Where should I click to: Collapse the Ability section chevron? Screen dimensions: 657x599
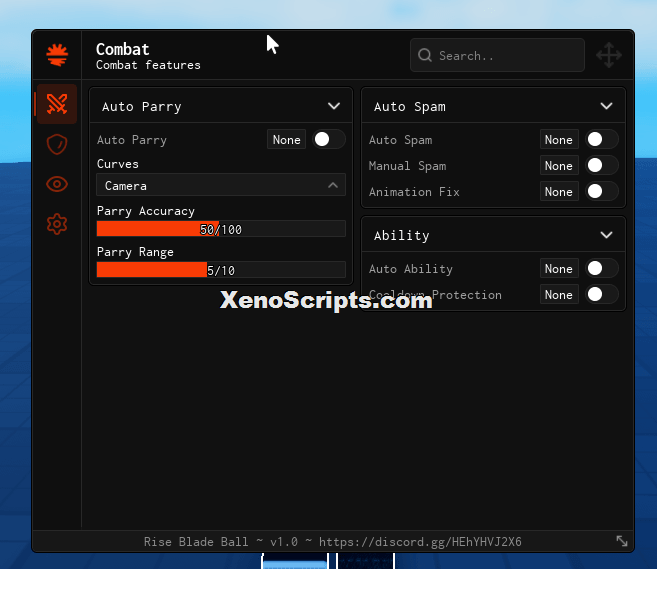click(606, 235)
